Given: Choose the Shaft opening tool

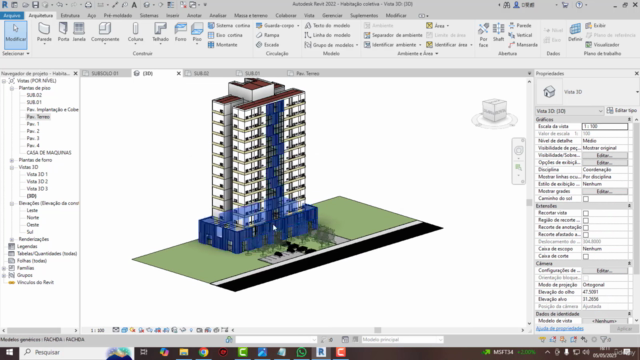Looking at the screenshot, I should pos(498,33).
